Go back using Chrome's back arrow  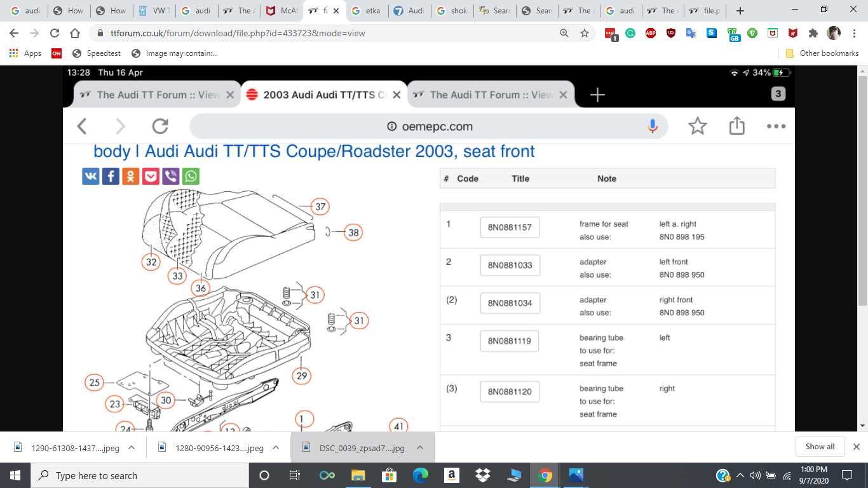coord(15,33)
